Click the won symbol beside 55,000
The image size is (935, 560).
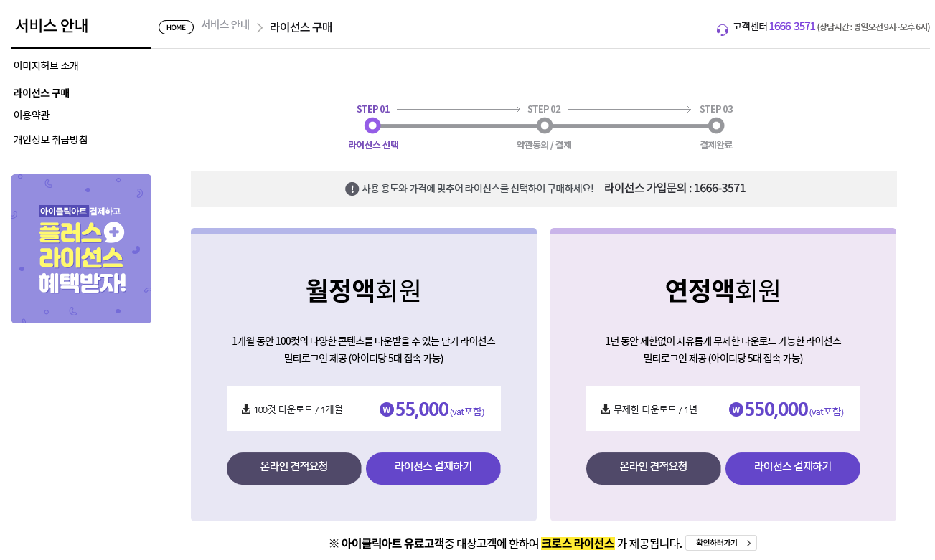click(387, 410)
